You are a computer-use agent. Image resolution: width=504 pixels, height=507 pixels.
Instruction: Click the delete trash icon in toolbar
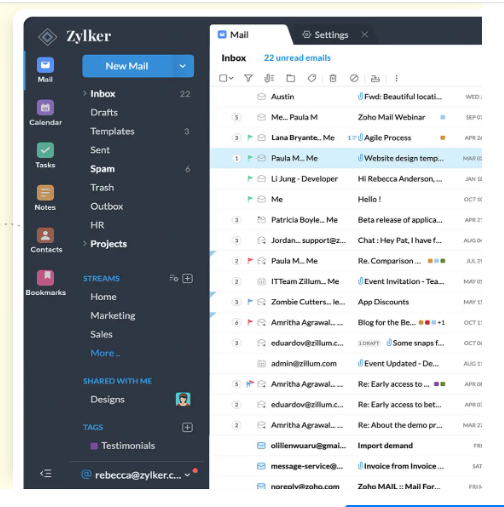333,78
